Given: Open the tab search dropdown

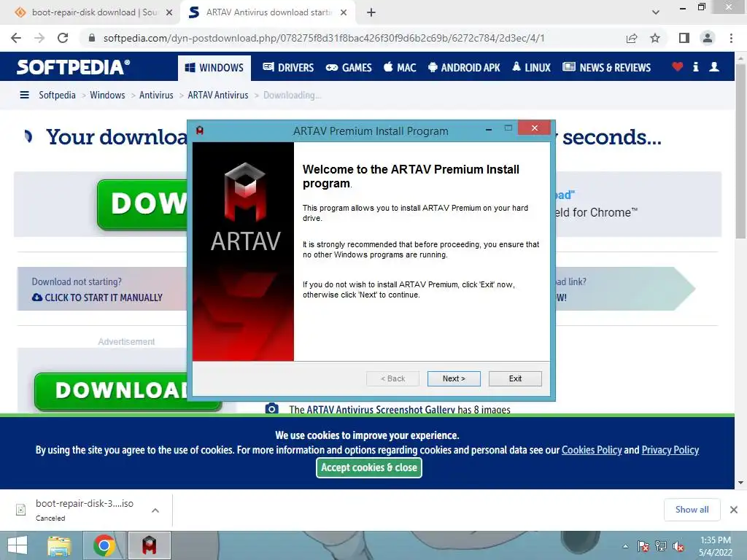Looking at the screenshot, I should [656, 12].
